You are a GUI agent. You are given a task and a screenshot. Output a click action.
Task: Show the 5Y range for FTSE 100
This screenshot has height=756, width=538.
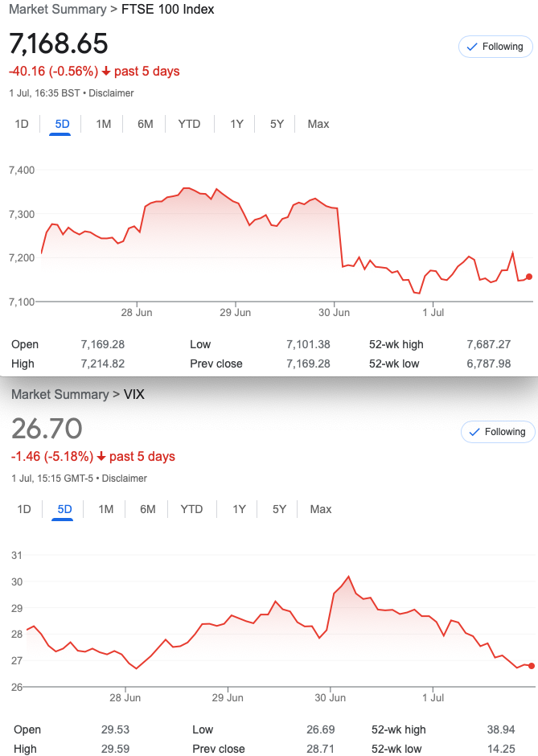pyautogui.click(x=277, y=125)
